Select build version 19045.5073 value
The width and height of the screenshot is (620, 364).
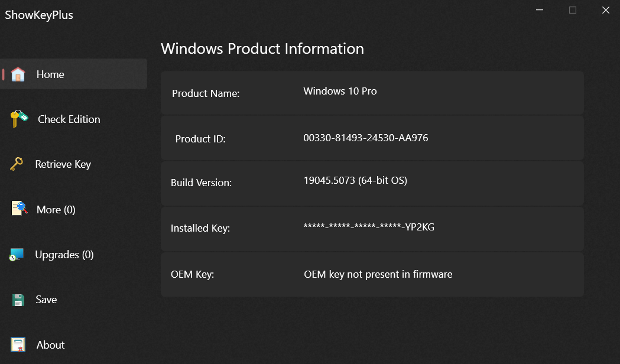(355, 180)
